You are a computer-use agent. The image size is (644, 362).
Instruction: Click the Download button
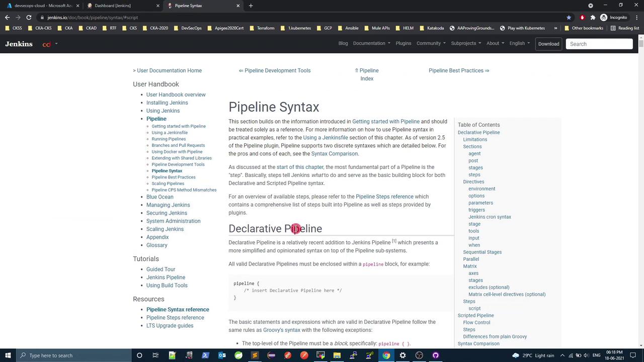point(548,44)
